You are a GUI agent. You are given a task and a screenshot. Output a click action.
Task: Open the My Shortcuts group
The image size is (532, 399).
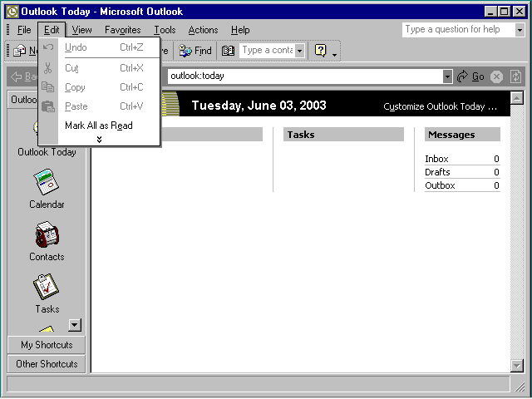[47, 345]
